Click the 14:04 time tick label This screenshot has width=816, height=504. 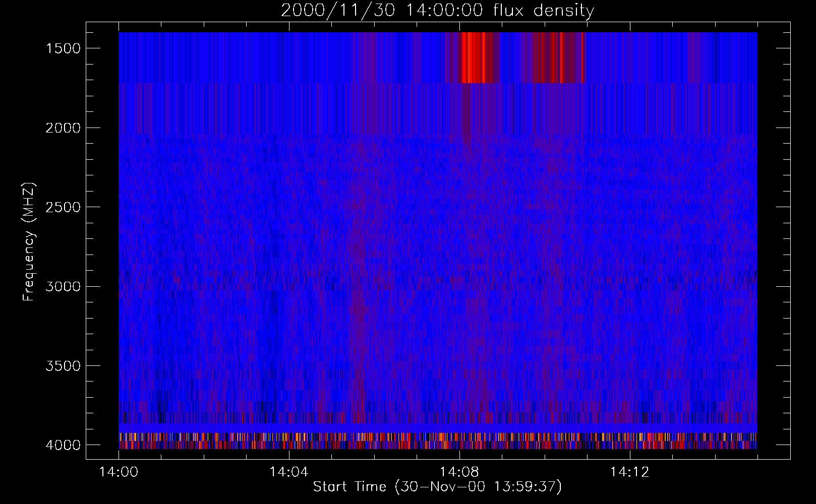tap(289, 472)
